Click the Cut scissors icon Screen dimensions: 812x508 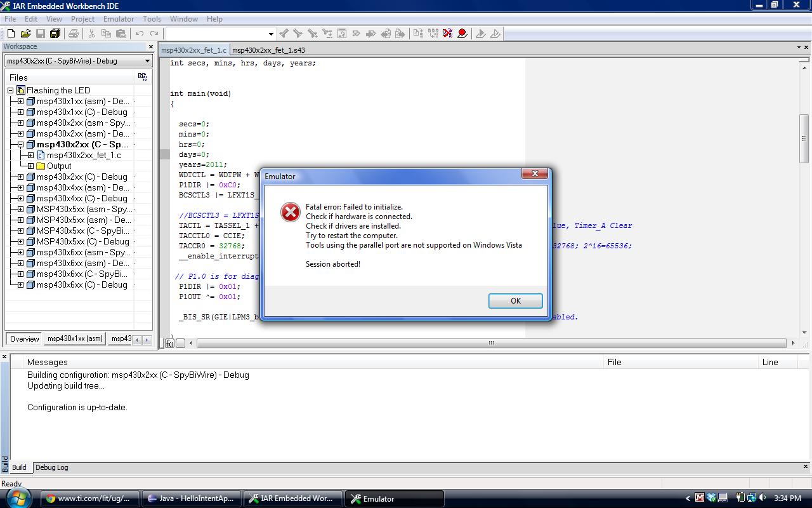point(91,34)
